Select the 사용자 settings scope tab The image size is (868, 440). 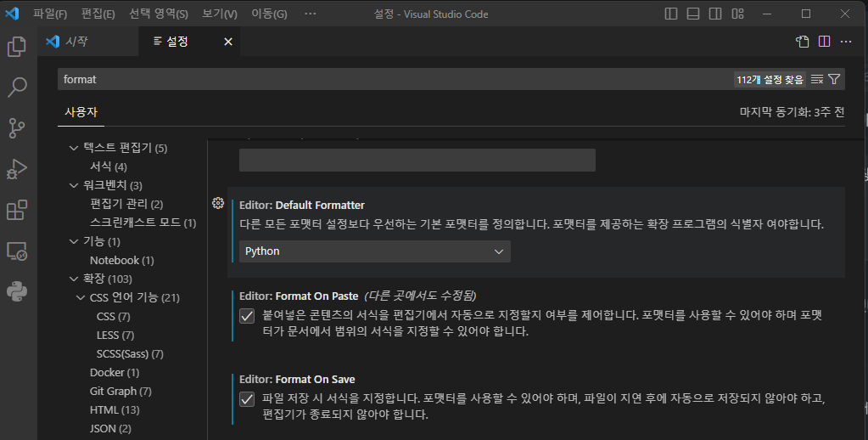pyautogui.click(x=81, y=112)
